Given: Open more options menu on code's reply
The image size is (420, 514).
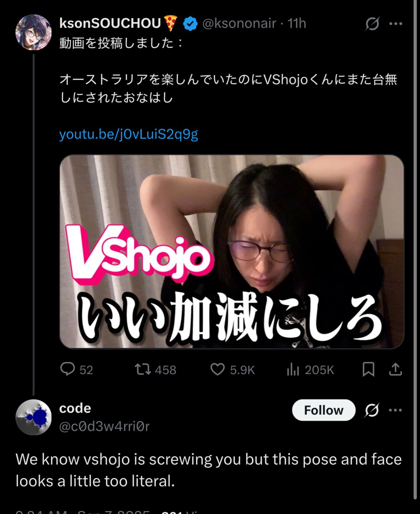Looking at the screenshot, I should (x=396, y=410).
